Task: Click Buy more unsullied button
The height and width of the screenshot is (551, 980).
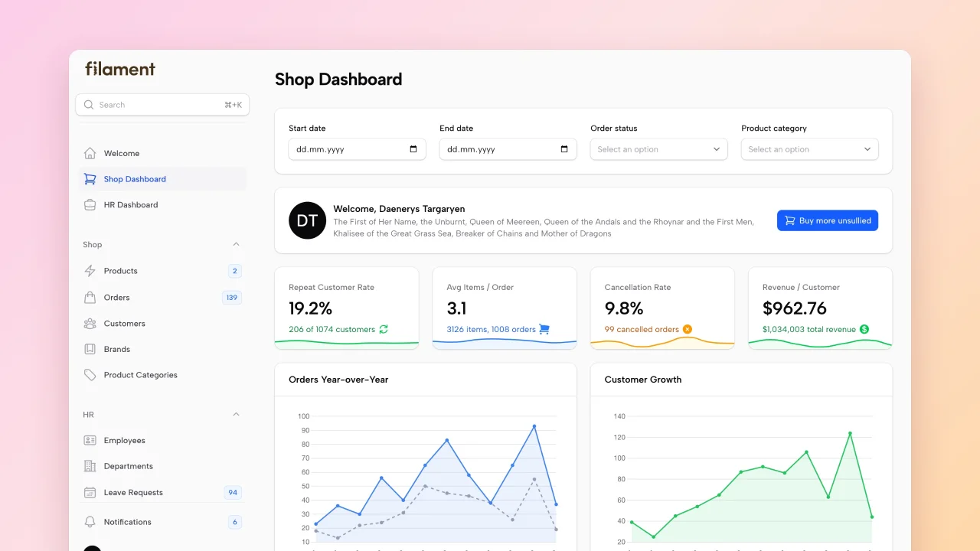Action: tap(828, 220)
